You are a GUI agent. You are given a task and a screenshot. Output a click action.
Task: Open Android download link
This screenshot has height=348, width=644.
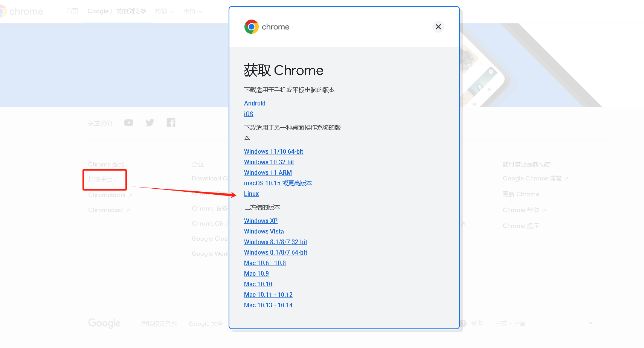tap(255, 103)
